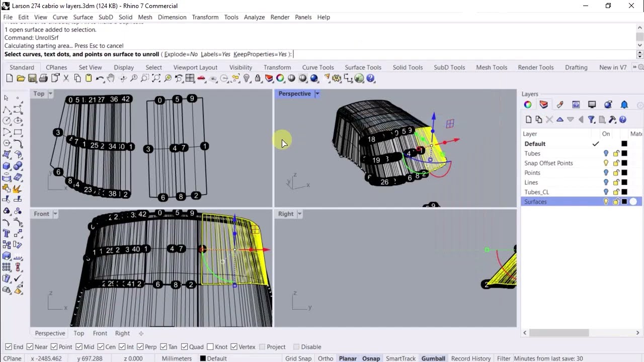
Task: Save the model with the floppy icon
Action: 32,78
